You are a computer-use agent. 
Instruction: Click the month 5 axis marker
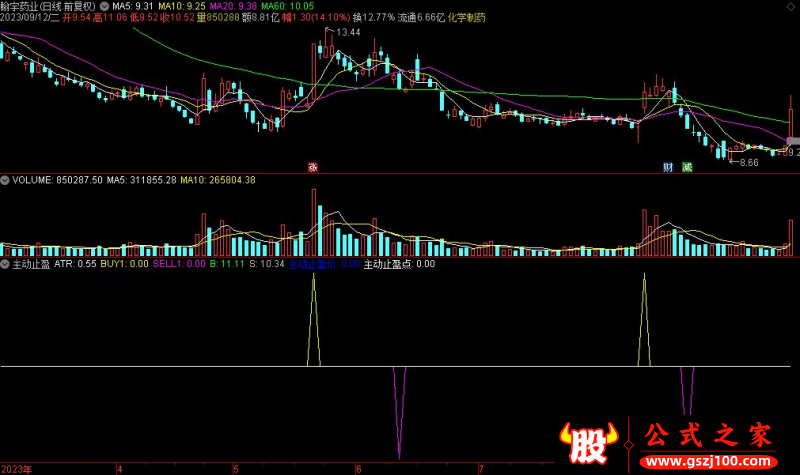236,469
